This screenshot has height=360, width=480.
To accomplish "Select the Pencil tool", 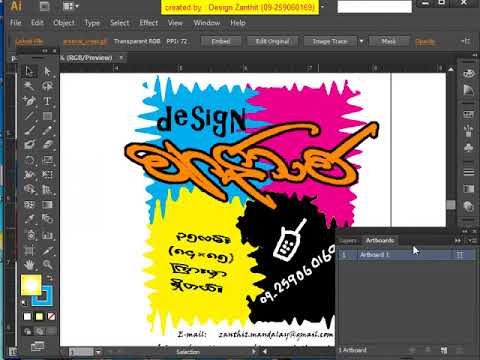I will click(x=47, y=130).
